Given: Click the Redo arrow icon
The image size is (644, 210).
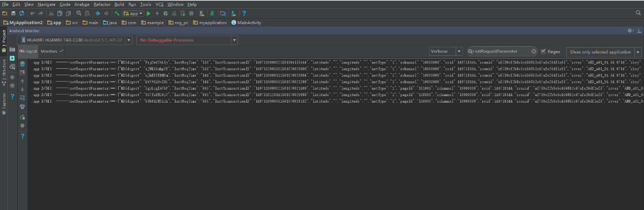Looking at the screenshot, I should tap(40, 13).
